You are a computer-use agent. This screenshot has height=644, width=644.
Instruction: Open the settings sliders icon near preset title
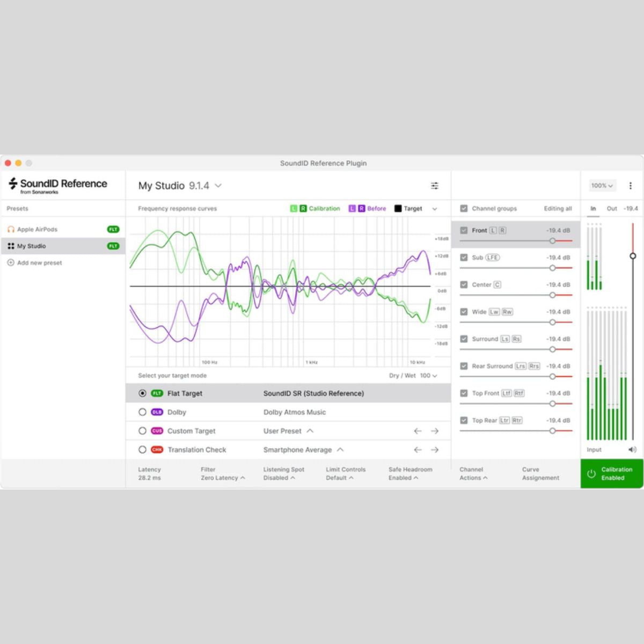pyautogui.click(x=435, y=186)
